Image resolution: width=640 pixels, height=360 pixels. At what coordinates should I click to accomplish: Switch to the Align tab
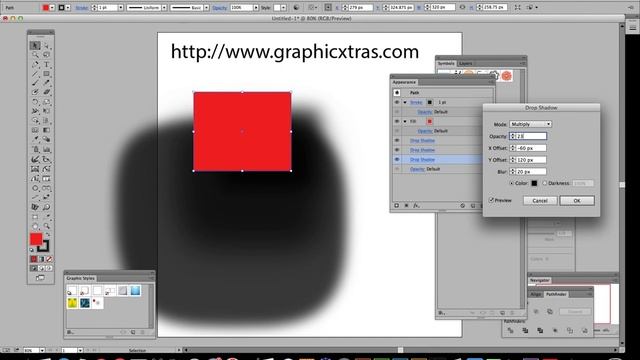pos(536,294)
